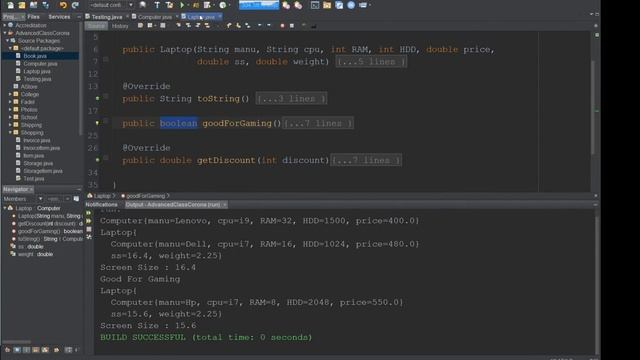The image size is (640, 360).
Task: Expand folded toString '{...3 lines }' block
Action: point(291,99)
